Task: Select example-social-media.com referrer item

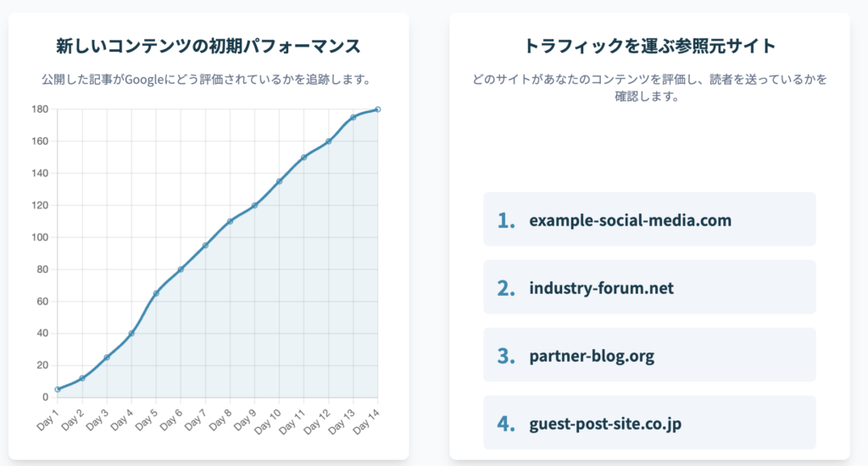Action: coord(649,220)
